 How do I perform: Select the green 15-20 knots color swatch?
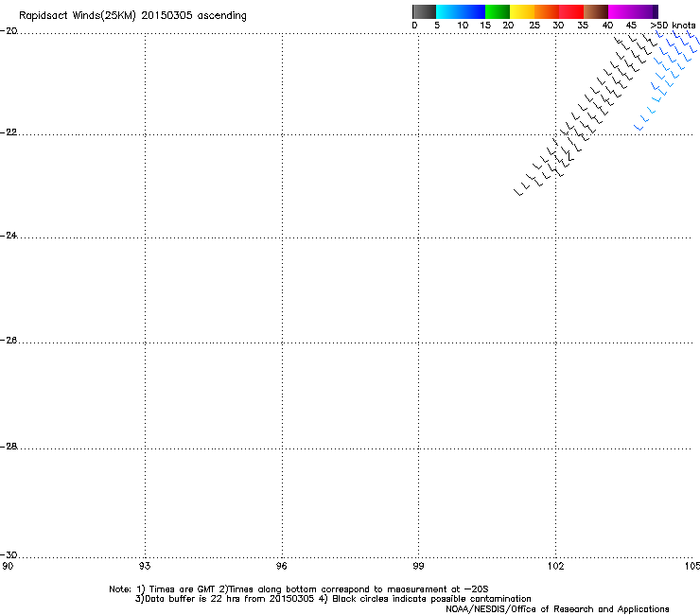point(498,11)
